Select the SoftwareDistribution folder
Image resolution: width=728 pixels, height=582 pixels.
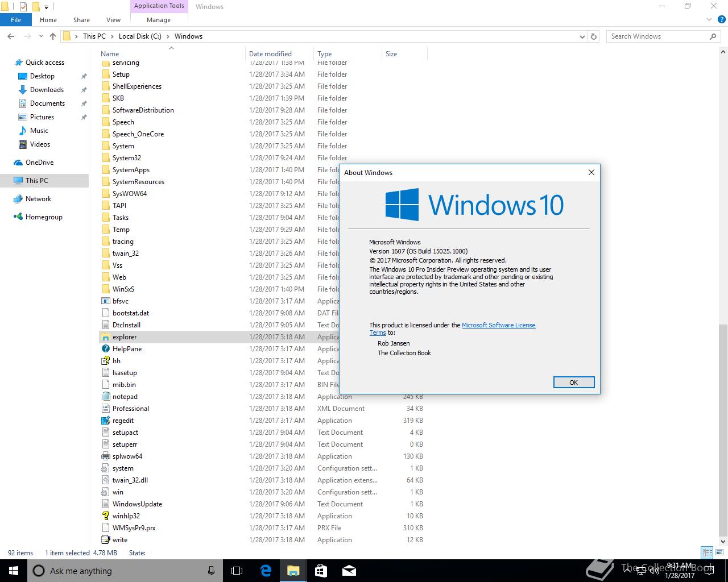(x=143, y=110)
